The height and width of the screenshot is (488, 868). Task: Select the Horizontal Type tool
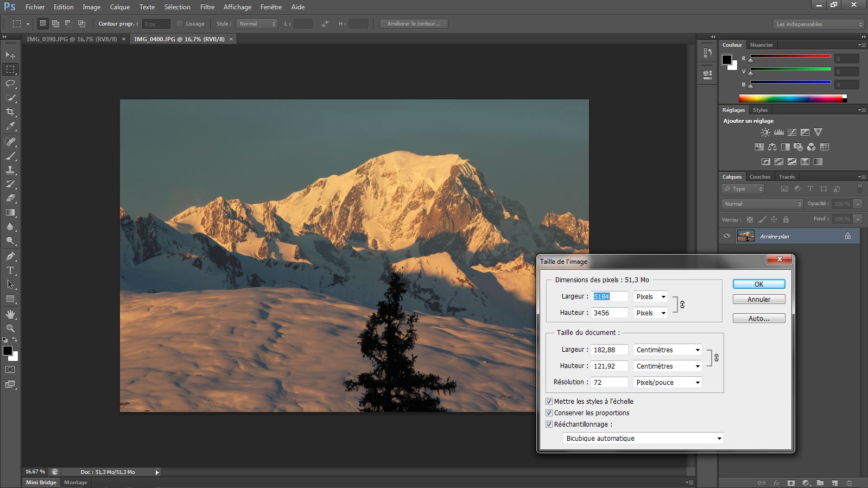coord(10,270)
